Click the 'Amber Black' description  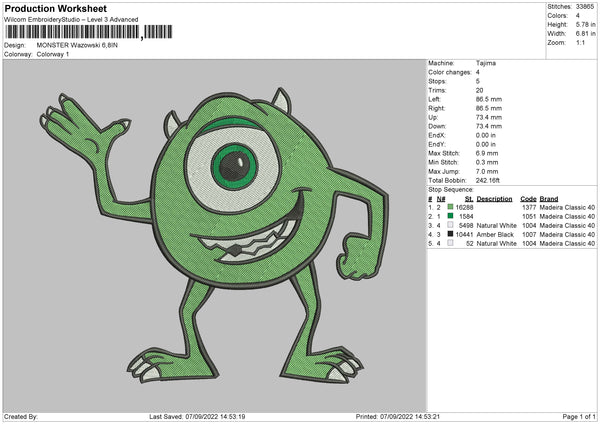pyautogui.click(x=495, y=235)
